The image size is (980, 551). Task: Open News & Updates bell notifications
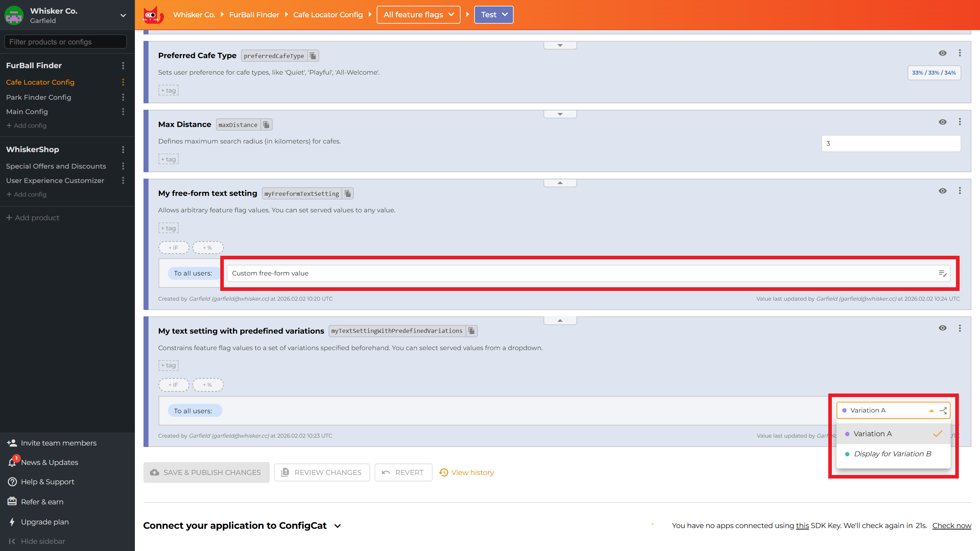click(12, 462)
